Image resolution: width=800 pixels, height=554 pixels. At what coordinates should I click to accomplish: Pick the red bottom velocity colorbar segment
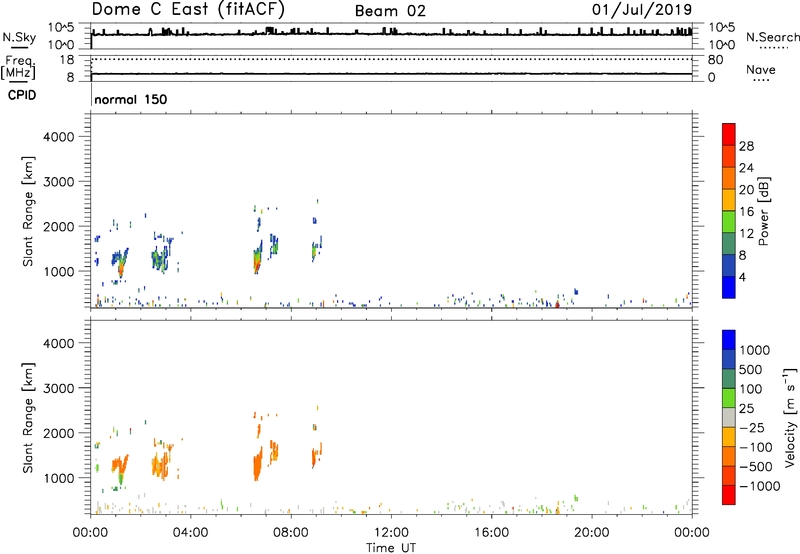pos(729,495)
